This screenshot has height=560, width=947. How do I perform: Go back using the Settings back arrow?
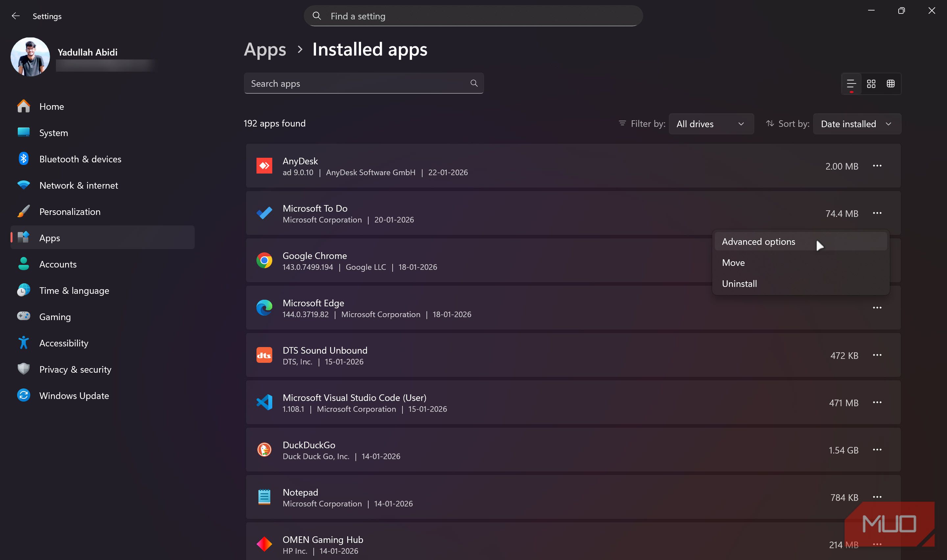[x=15, y=16]
